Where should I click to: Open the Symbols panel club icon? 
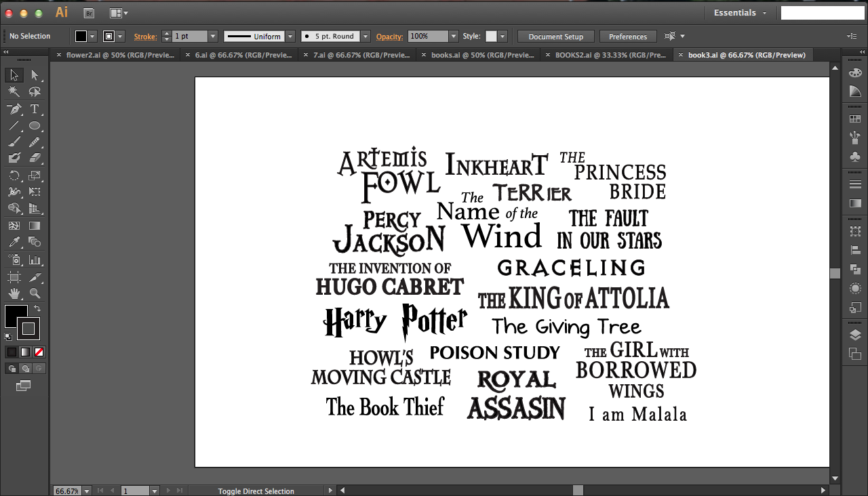[x=855, y=157]
